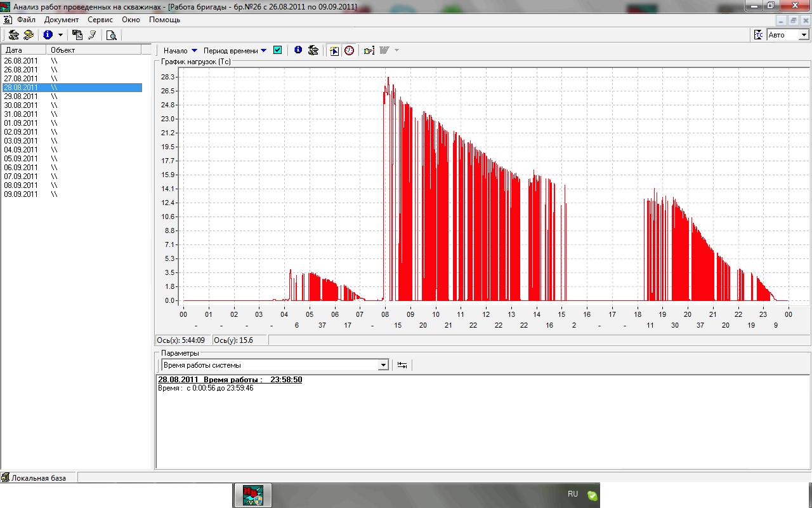Click the title bar application icon
The width and height of the screenshot is (812, 508).
[x=6, y=6]
